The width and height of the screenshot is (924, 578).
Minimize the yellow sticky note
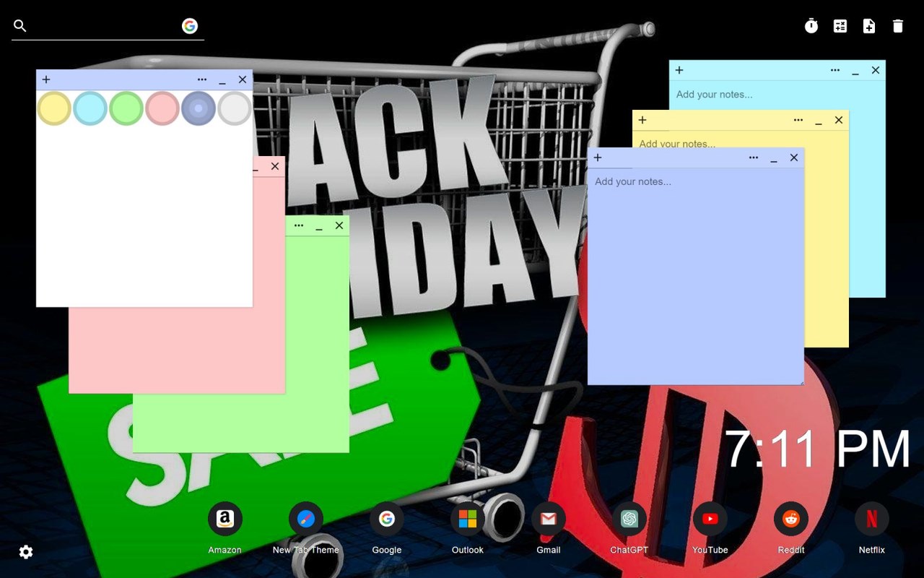(x=819, y=121)
